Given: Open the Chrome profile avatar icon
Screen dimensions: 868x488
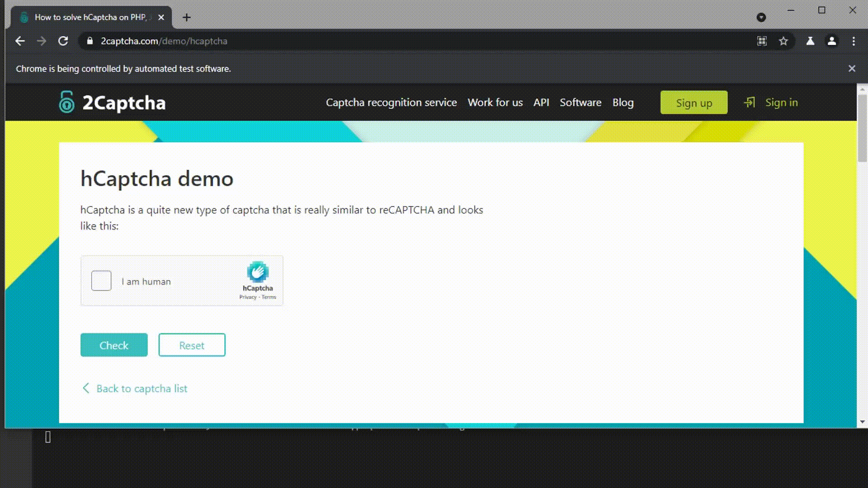Looking at the screenshot, I should (x=831, y=41).
